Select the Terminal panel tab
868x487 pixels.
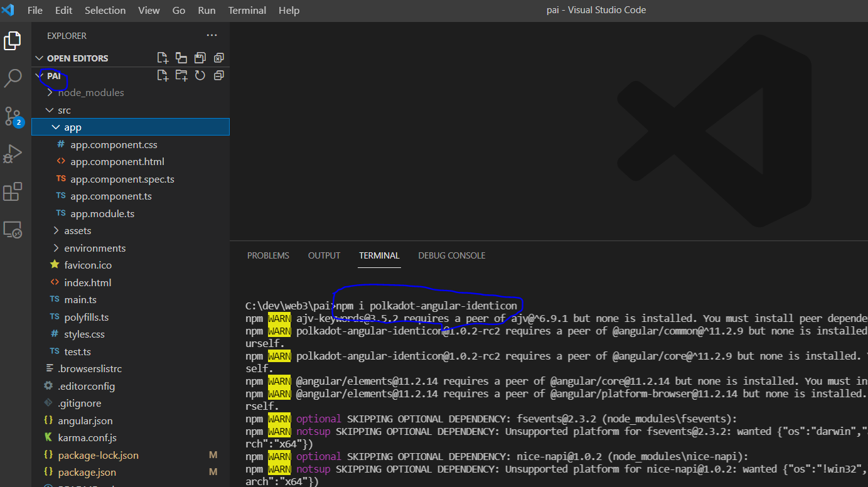click(379, 255)
